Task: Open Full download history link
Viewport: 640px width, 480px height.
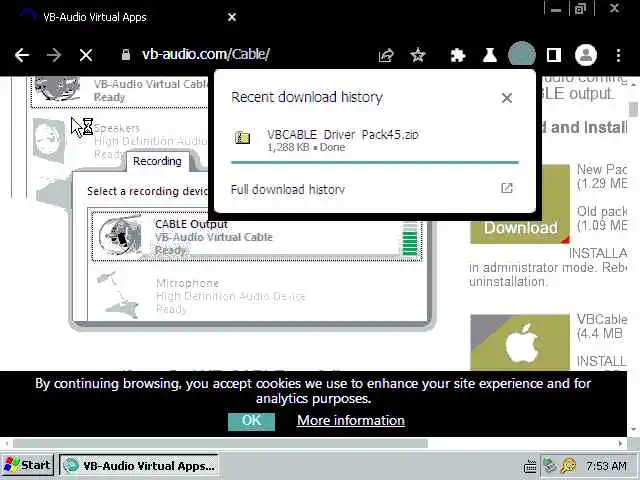Action: [x=288, y=189]
